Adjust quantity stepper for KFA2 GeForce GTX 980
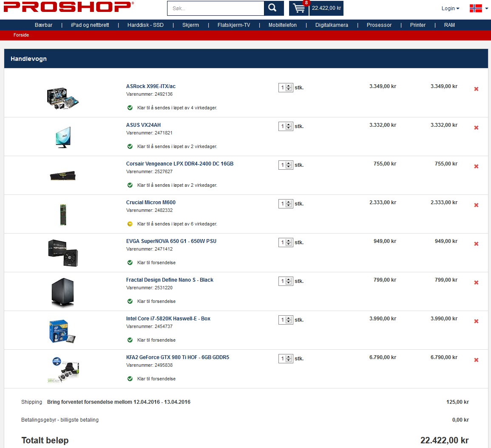The image size is (491, 448). pyautogui.click(x=289, y=358)
